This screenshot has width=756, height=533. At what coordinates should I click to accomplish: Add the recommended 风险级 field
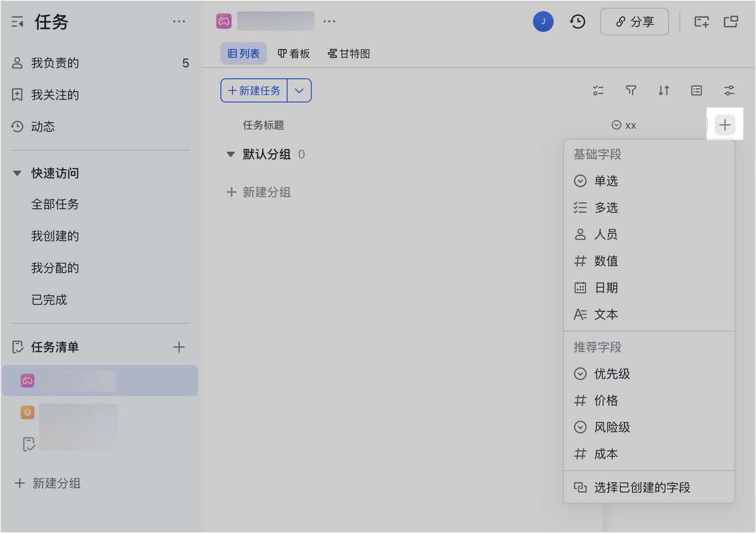pos(649,427)
